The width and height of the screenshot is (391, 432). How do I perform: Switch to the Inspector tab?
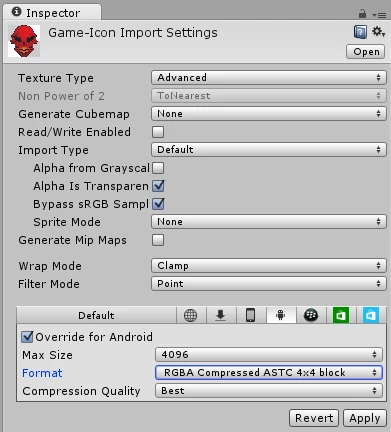pos(52,13)
